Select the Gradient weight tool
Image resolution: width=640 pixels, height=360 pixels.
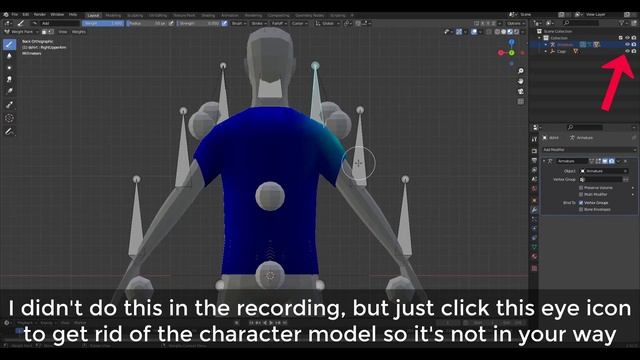coord(9,91)
